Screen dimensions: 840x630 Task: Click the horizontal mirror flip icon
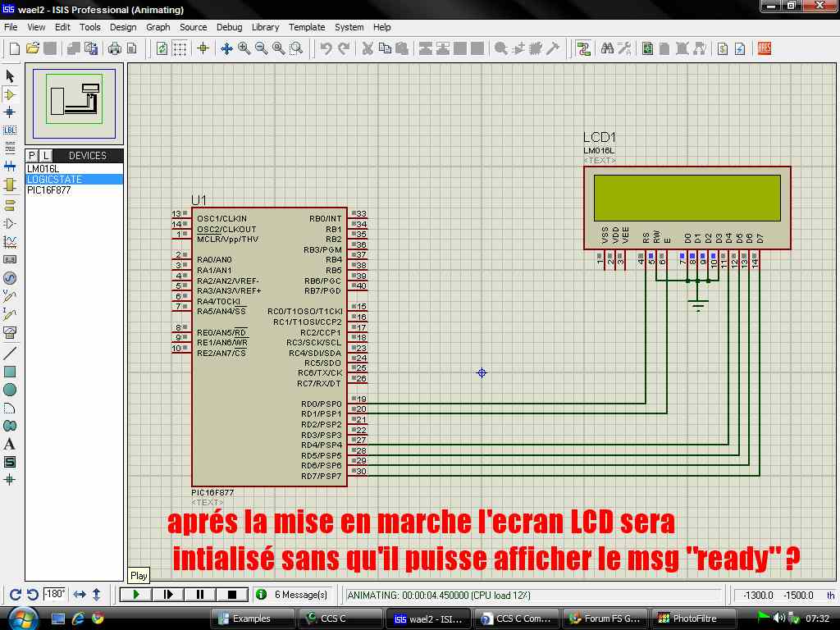[80, 595]
